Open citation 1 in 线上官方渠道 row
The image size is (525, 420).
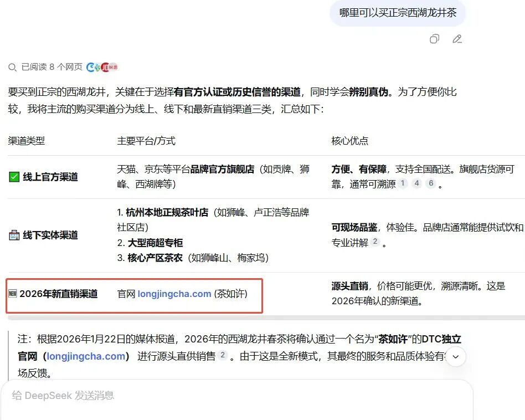(x=403, y=183)
